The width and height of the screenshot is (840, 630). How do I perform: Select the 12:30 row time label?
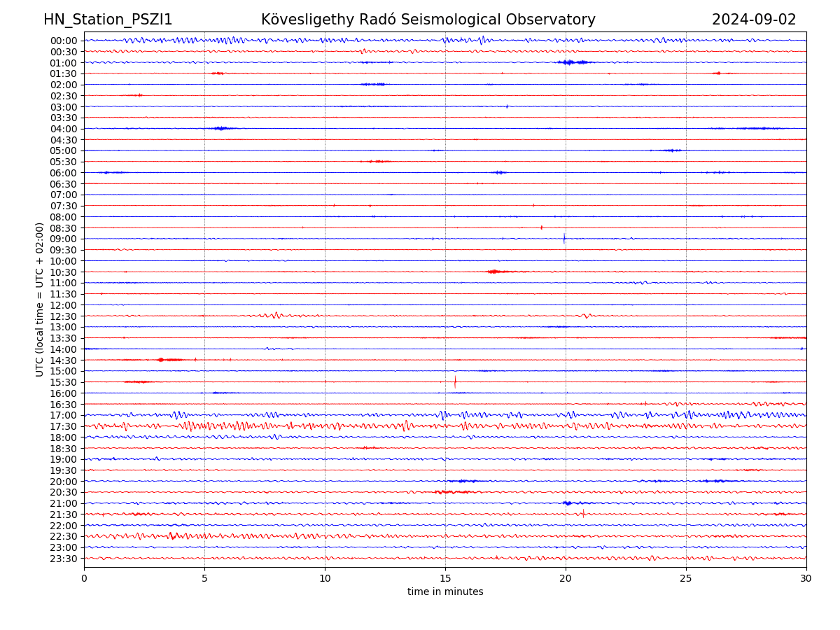[x=64, y=316]
